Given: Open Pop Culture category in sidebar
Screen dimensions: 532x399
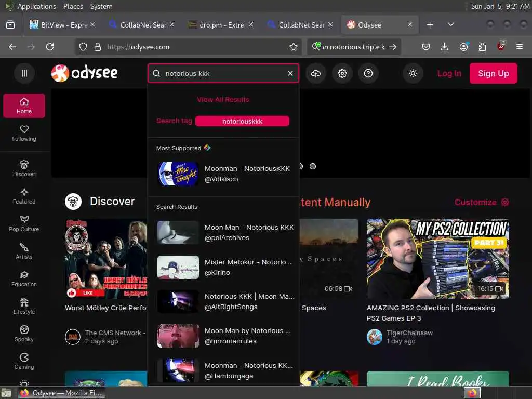Looking at the screenshot, I should pyautogui.click(x=24, y=223).
